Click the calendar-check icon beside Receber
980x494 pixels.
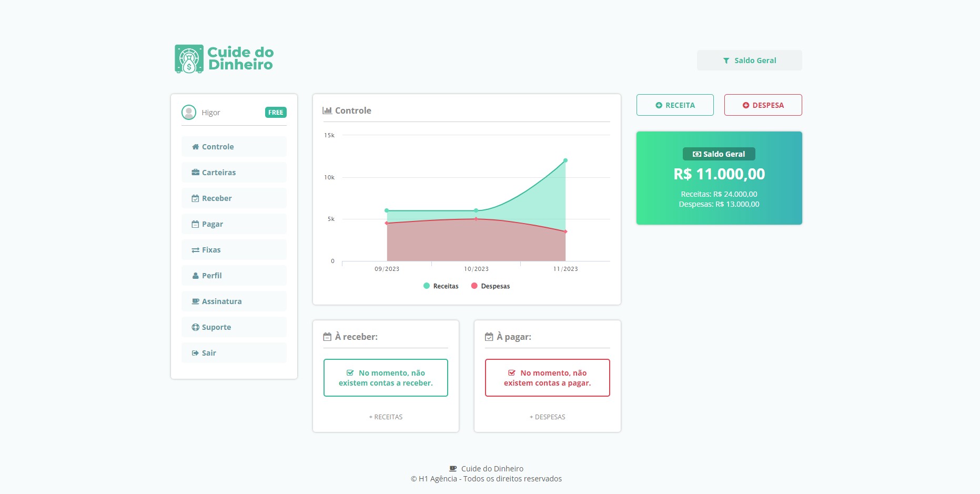click(195, 198)
